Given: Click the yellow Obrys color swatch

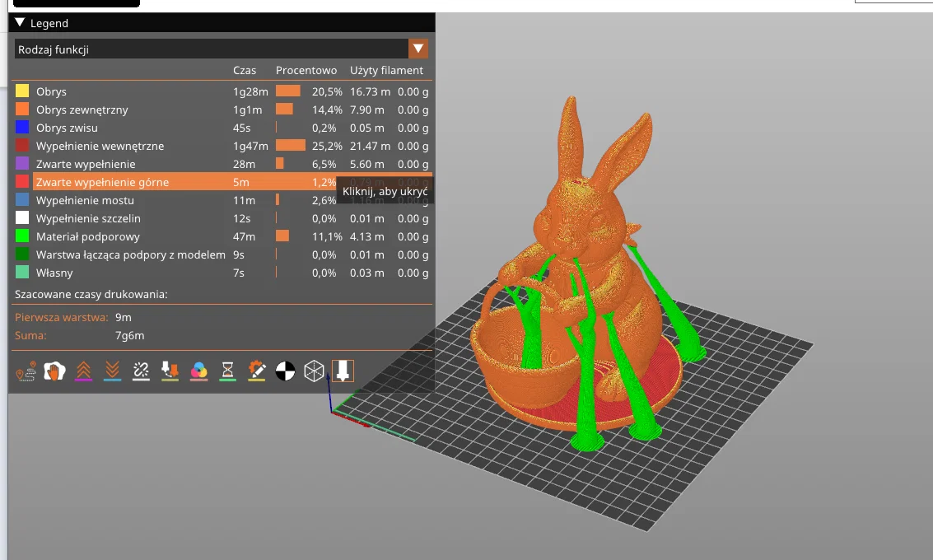Looking at the screenshot, I should tap(22, 91).
